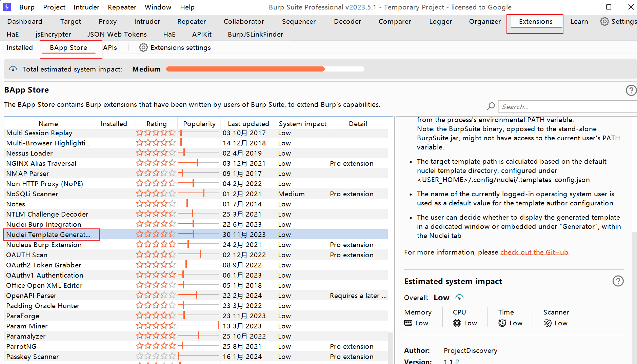Select the Non HTTP Proxy (NoPE) row
Image resolution: width=637 pixels, height=364 pixels.
(196, 183)
